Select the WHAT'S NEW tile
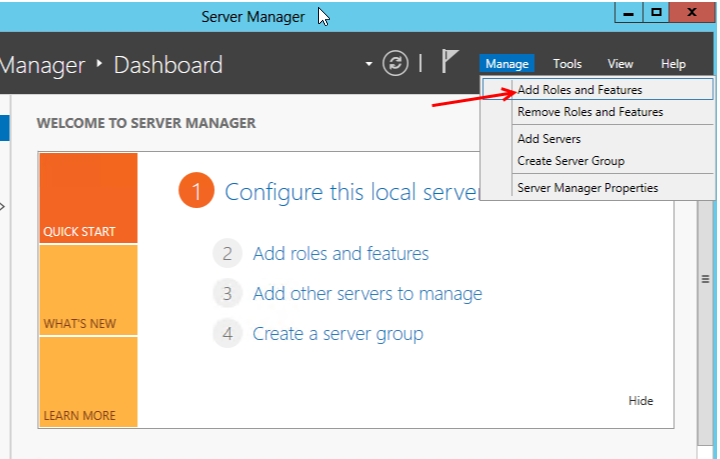 point(88,290)
